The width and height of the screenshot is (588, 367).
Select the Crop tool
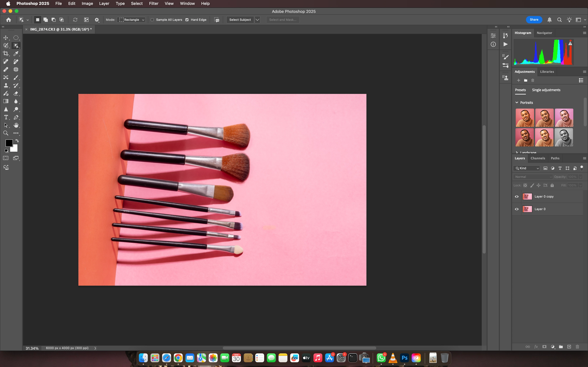click(x=6, y=53)
